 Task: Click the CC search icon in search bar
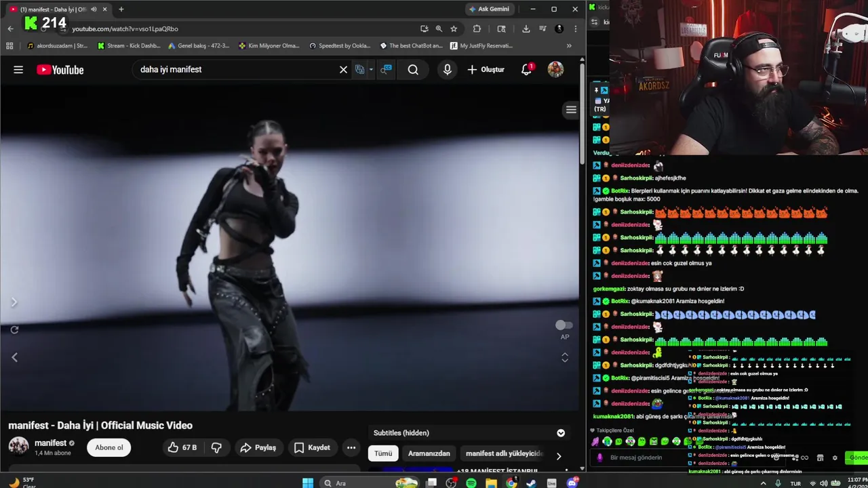click(386, 69)
